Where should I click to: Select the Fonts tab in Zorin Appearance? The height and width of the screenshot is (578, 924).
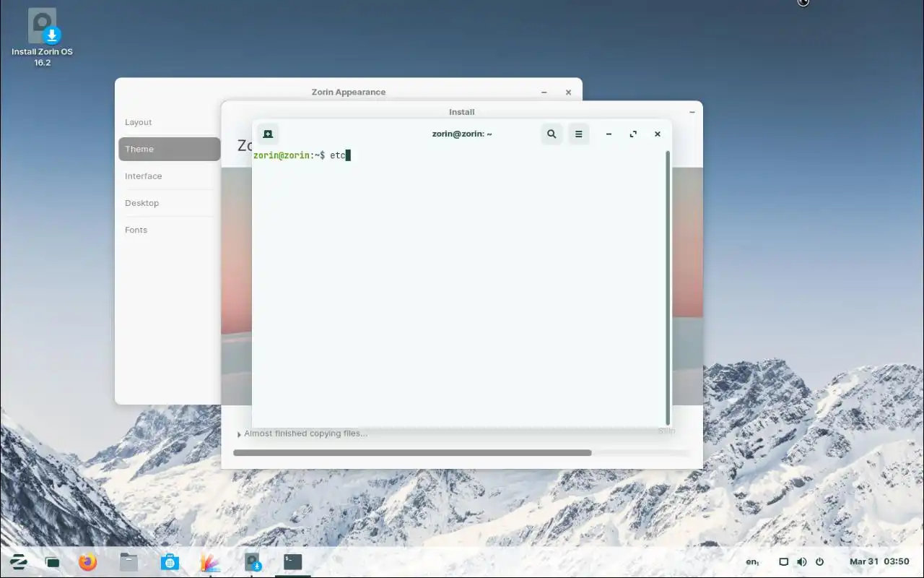[x=169, y=230]
